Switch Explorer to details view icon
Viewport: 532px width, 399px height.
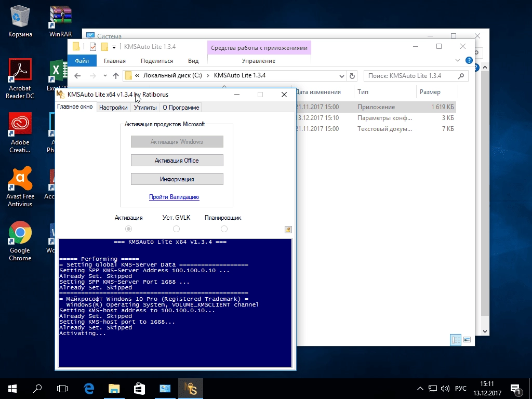(x=456, y=340)
